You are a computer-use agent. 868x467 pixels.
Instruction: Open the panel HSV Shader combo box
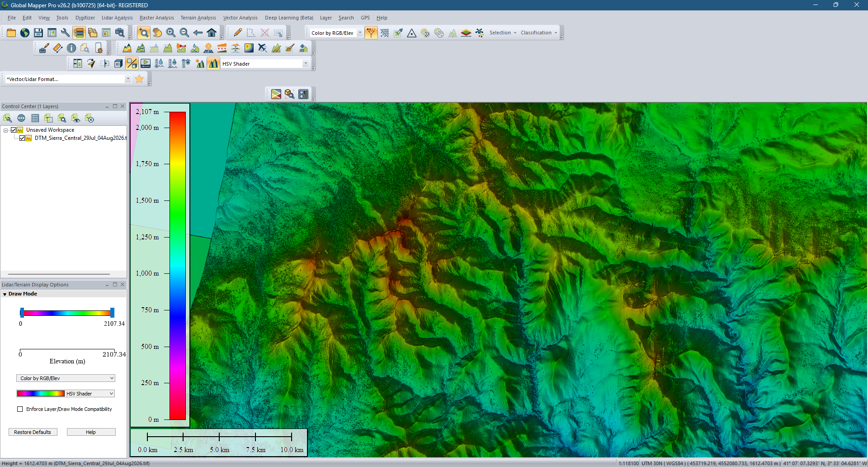[66, 394]
